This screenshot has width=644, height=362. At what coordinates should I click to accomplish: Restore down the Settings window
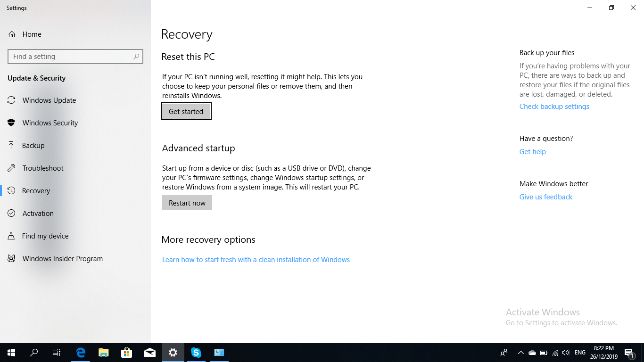pyautogui.click(x=611, y=8)
